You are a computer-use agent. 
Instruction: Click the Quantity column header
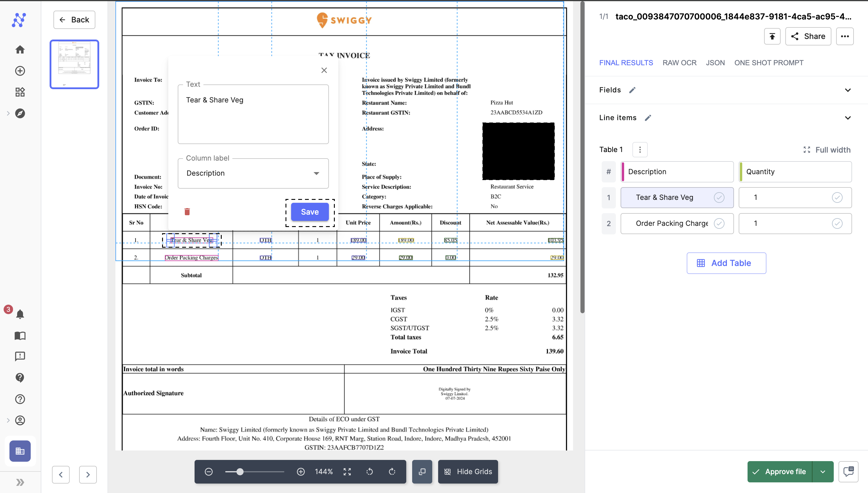795,172
